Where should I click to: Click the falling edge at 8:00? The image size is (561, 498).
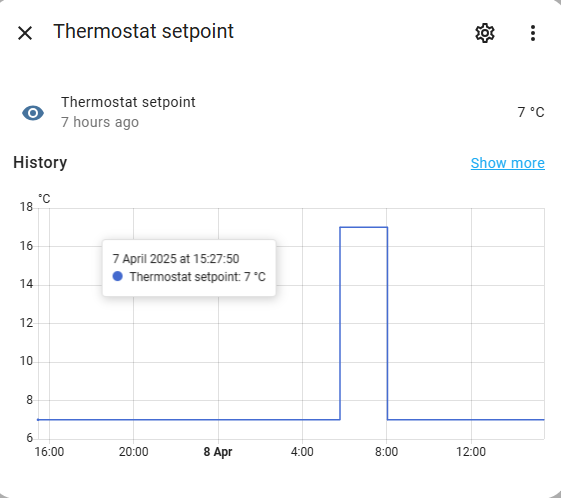(387, 323)
